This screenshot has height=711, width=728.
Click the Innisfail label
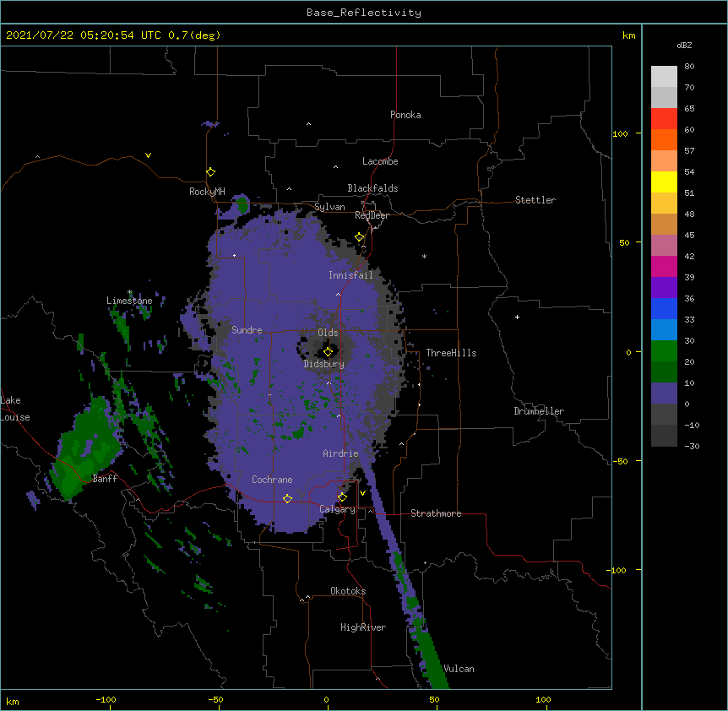click(x=350, y=275)
